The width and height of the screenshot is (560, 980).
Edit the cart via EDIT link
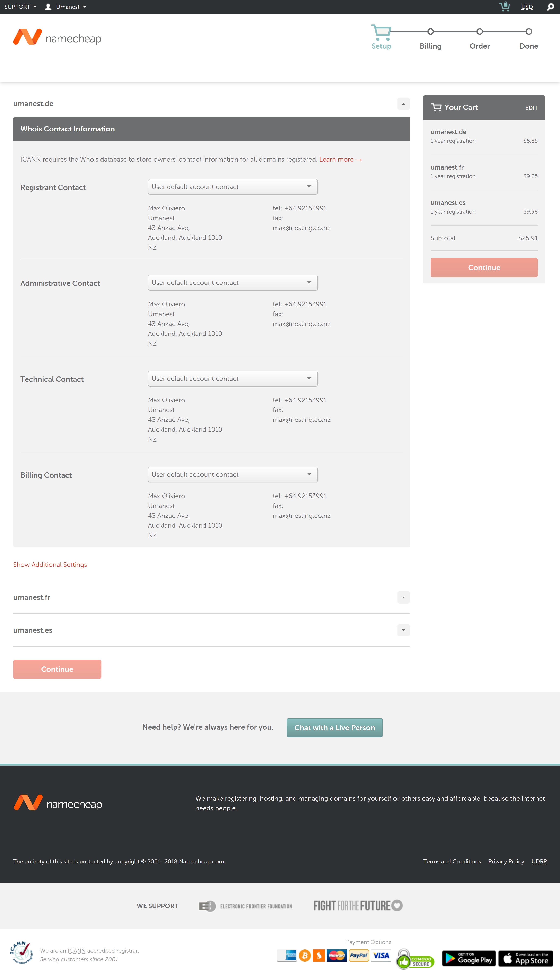[531, 108]
